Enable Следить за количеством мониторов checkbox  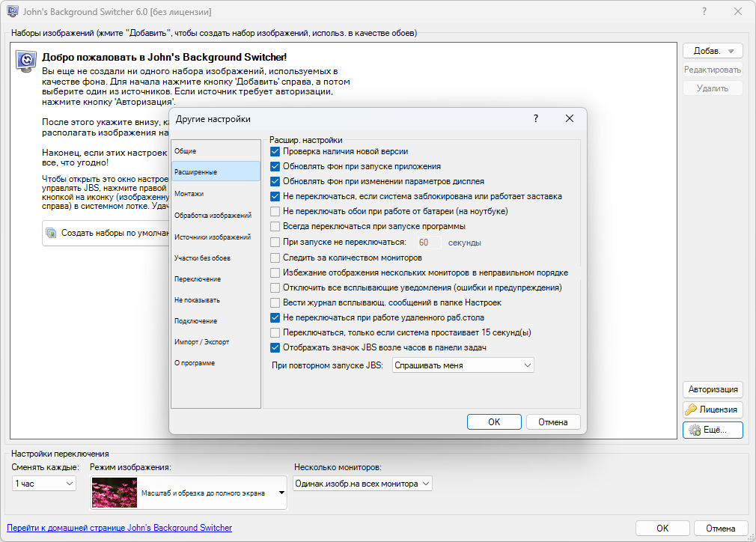point(275,258)
